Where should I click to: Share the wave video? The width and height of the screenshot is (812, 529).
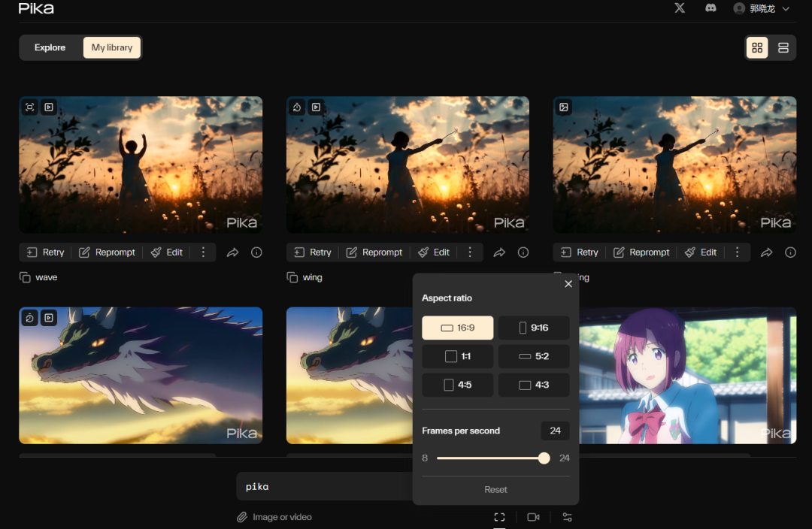(232, 252)
